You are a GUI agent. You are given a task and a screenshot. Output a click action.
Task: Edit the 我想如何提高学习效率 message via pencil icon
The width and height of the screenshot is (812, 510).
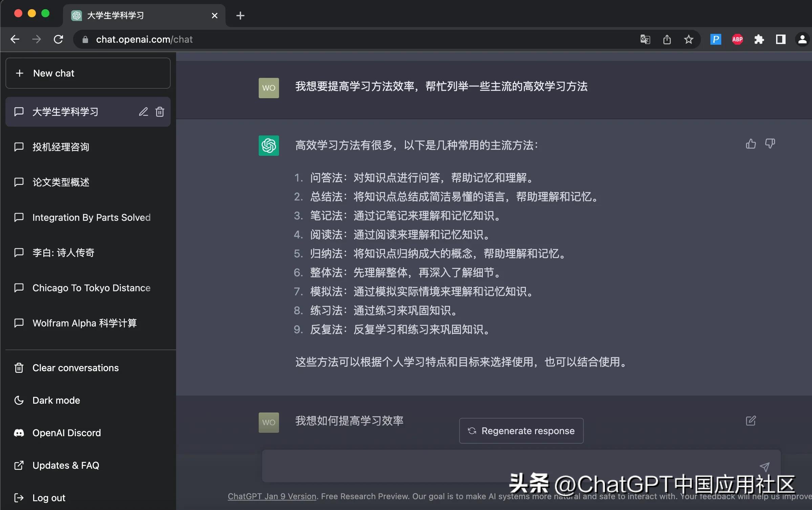click(x=751, y=421)
